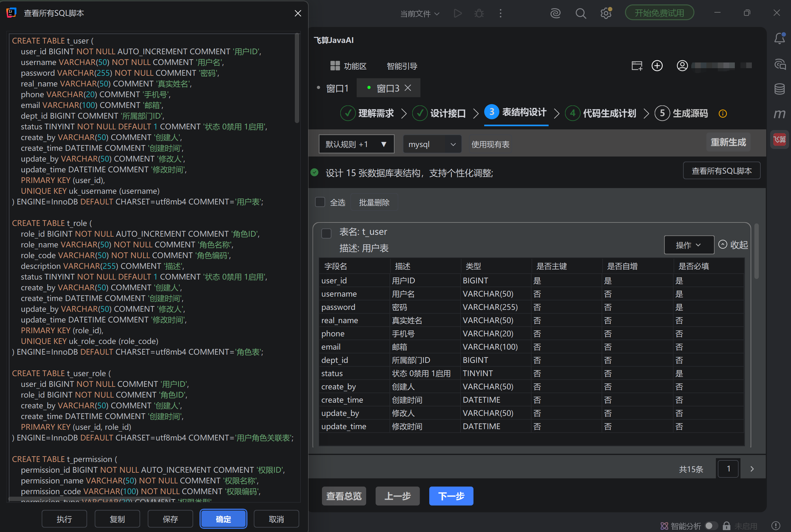The width and height of the screenshot is (791, 532).
Task: Click the info icon after 生成源码
Action: coord(723,114)
